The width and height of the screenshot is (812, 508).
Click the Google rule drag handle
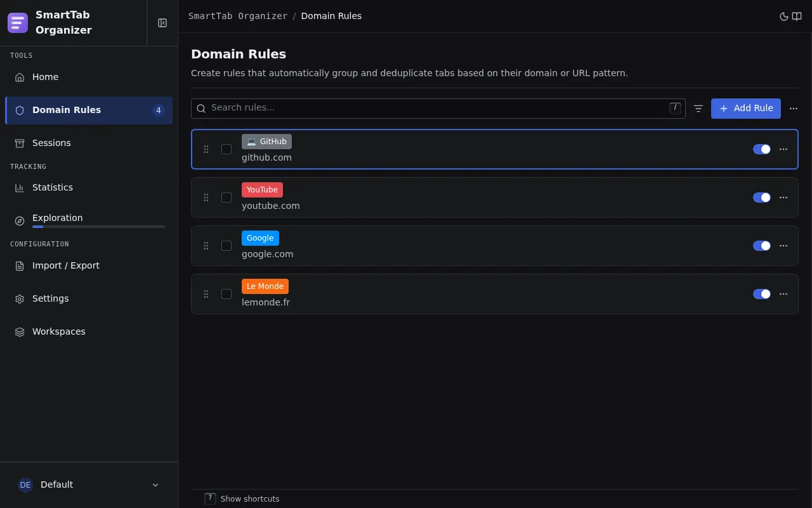(206, 246)
